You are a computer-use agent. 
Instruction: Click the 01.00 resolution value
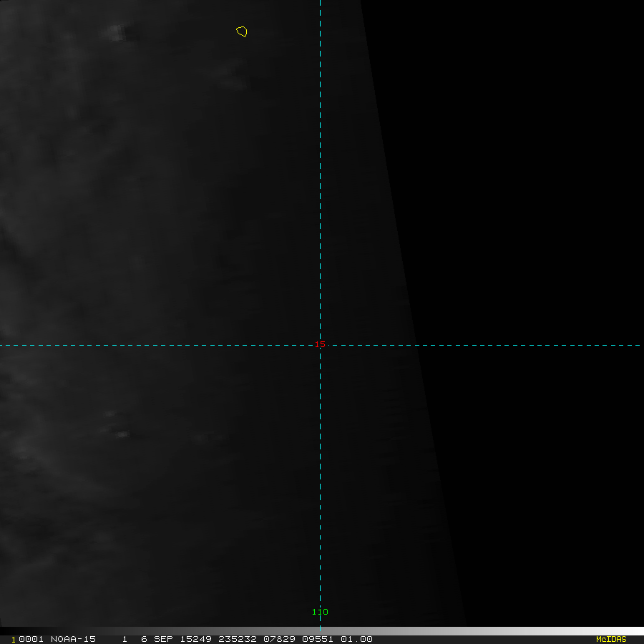click(356, 639)
